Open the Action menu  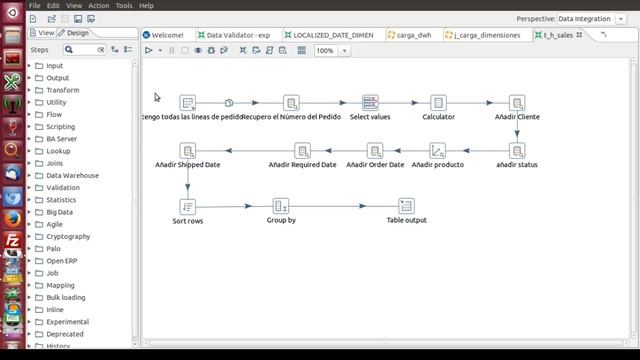(99, 6)
